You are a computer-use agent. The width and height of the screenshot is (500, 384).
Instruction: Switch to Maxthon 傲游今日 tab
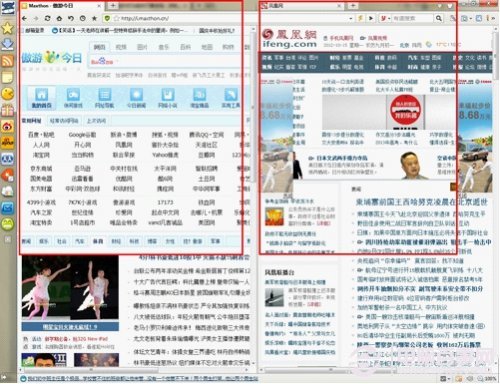coord(62,6)
